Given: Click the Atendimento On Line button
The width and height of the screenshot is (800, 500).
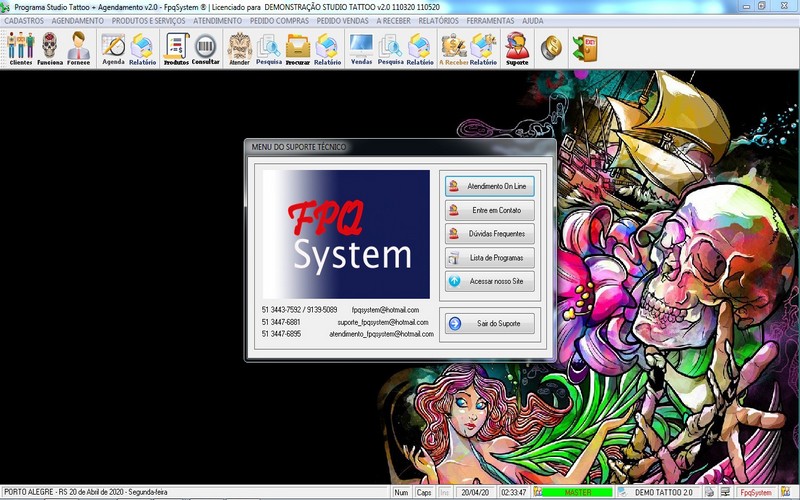Looking at the screenshot, I should [x=490, y=186].
